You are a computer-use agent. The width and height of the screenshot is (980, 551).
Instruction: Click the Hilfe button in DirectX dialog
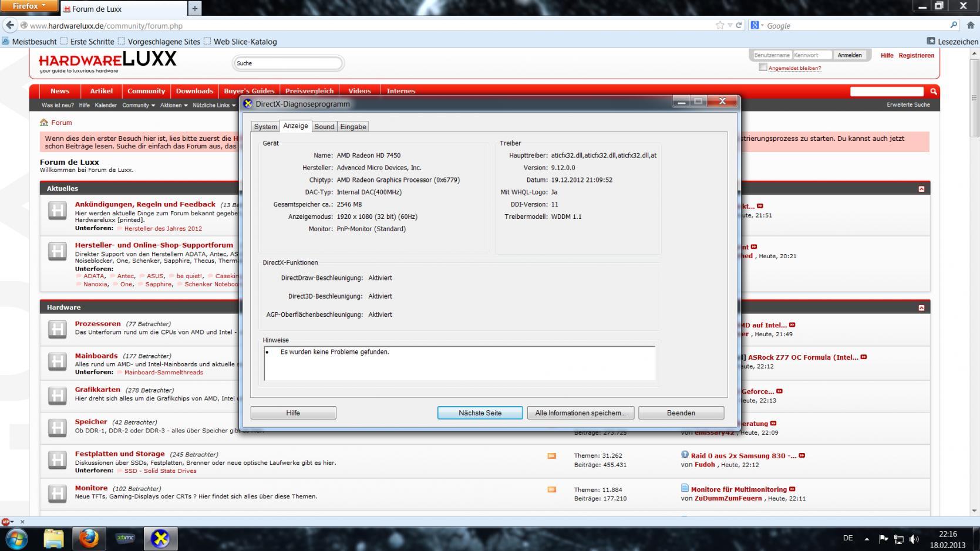294,413
